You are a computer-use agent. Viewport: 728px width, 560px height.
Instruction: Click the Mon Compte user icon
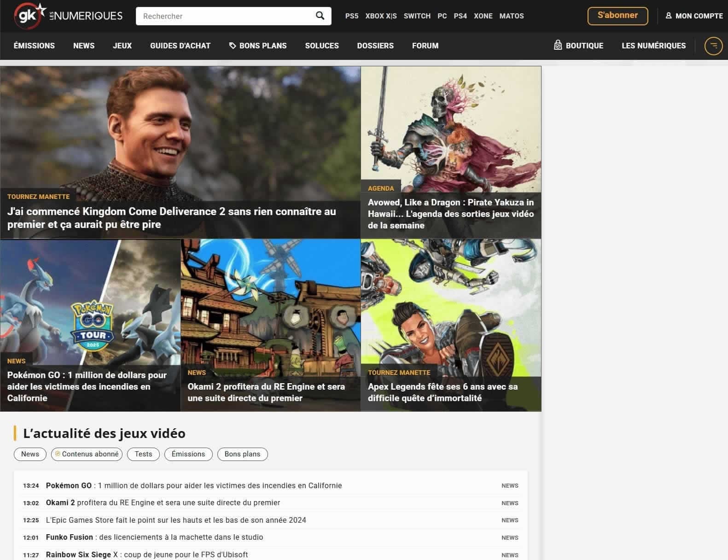point(669,16)
